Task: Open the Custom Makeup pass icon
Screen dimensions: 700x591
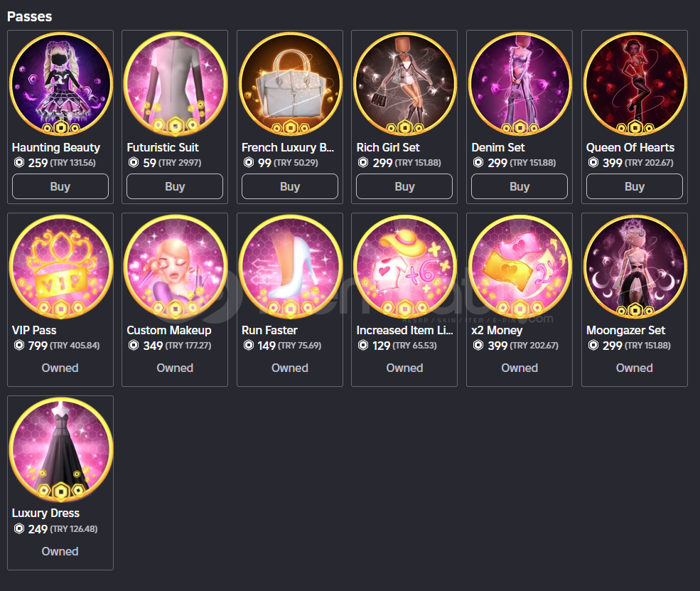Action: (x=176, y=267)
